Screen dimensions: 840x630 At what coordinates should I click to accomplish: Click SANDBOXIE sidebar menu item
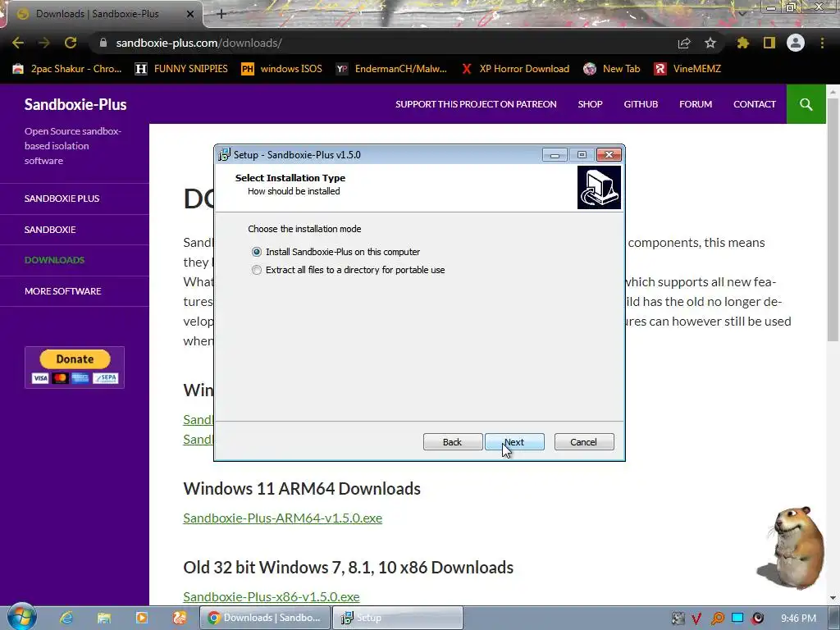[x=50, y=230]
